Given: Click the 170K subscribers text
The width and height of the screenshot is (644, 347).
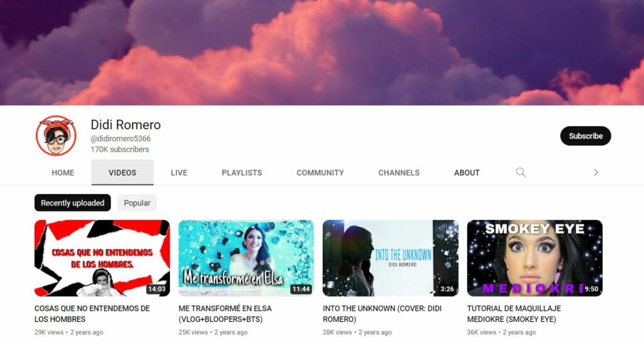Looking at the screenshot, I should 119,149.
